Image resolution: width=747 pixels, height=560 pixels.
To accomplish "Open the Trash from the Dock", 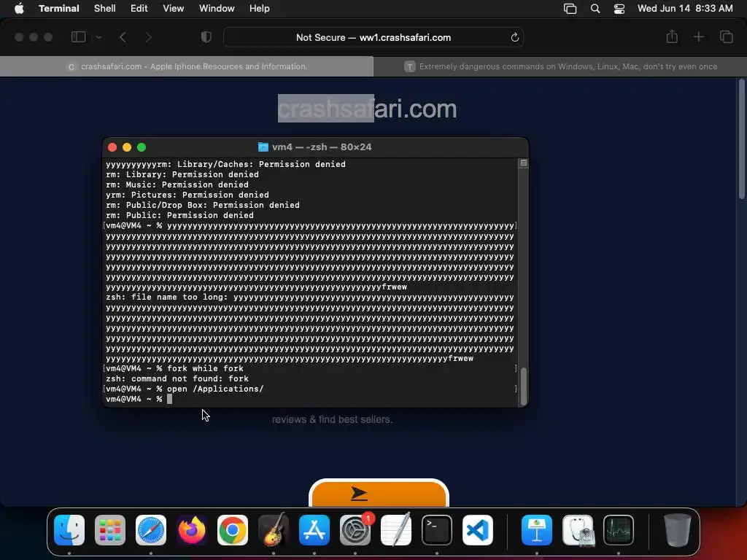I will click(678, 530).
